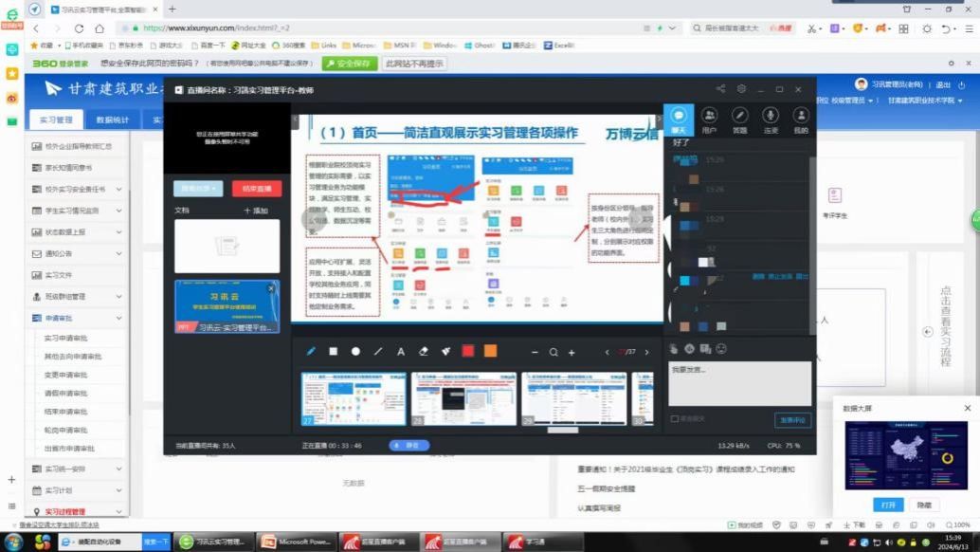Select the orange color swatch
This screenshot has height=552, width=980.
tap(490, 351)
